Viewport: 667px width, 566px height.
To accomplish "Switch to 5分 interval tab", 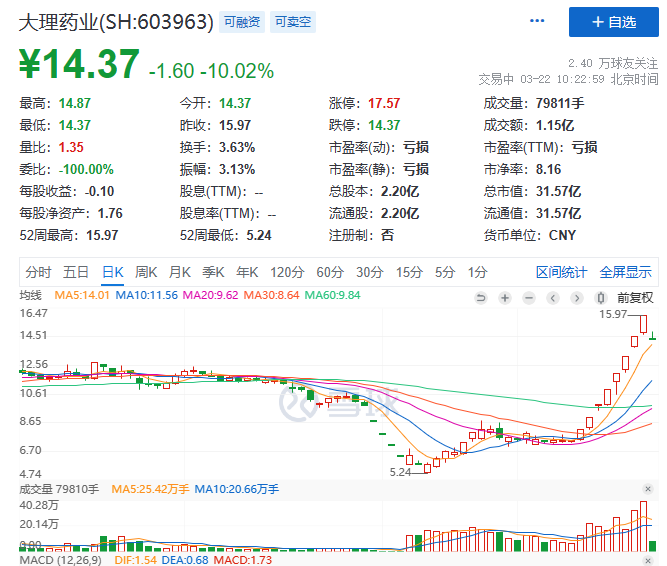I will (445, 272).
